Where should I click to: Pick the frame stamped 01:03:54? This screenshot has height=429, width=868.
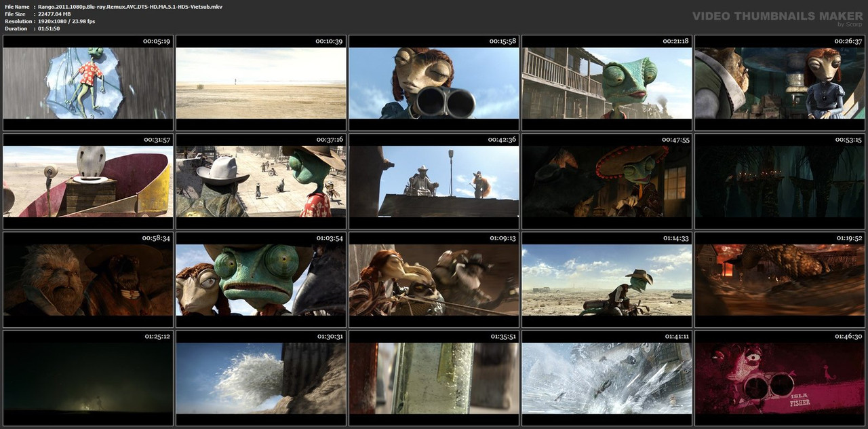pos(261,280)
